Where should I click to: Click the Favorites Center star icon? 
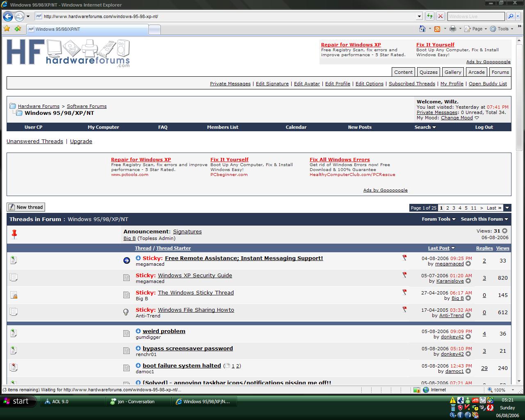coord(7,29)
